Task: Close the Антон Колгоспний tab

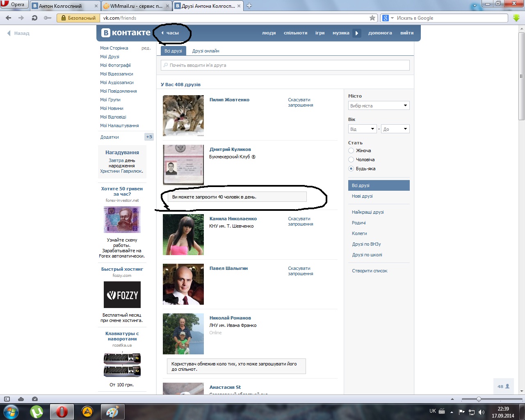Action: pos(96,6)
